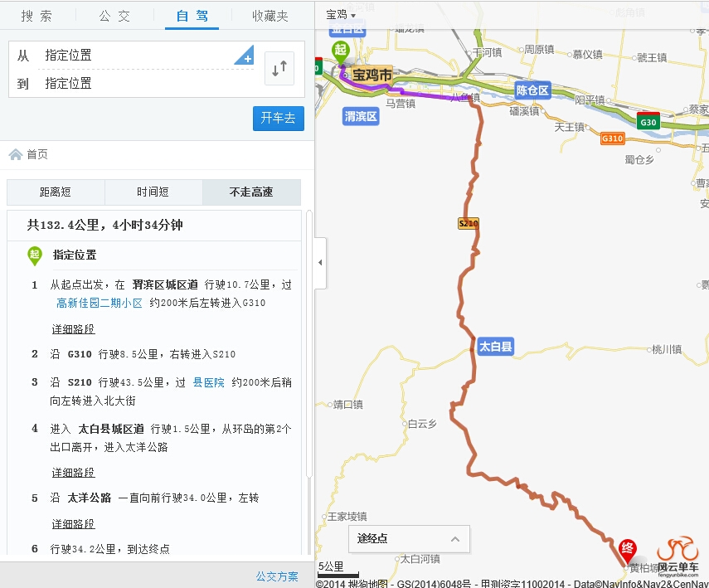The width and height of the screenshot is (709, 588).
Task: Select the 距离短 route option
Action: (56, 192)
